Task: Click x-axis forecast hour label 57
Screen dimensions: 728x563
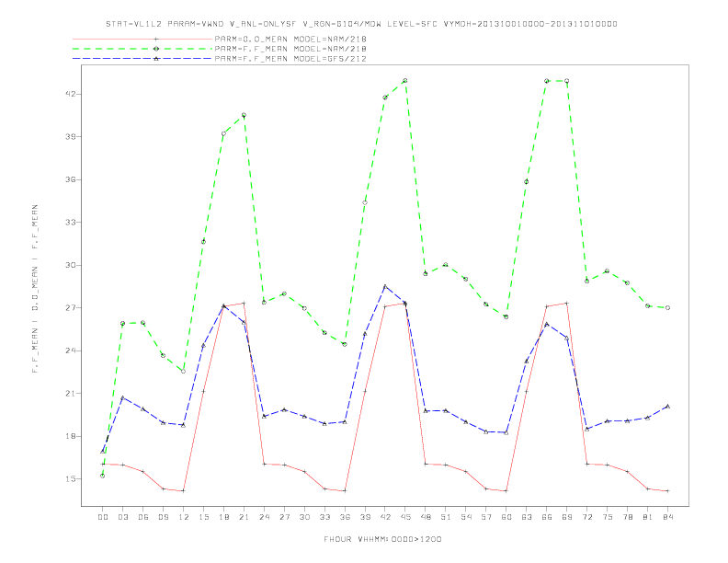Action: [x=486, y=517]
